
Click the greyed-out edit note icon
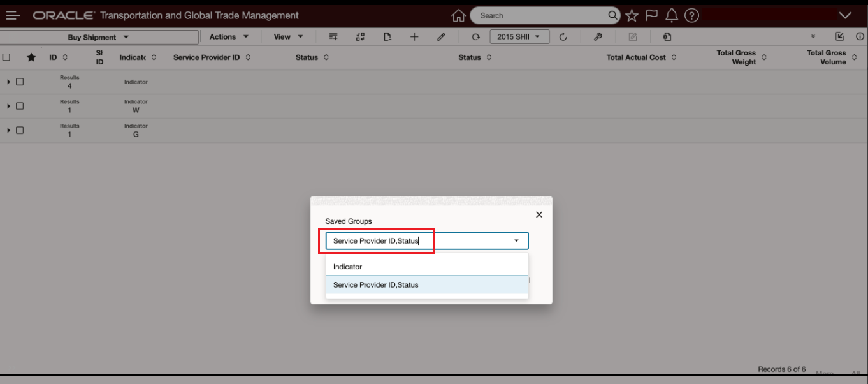(x=633, y=37)
